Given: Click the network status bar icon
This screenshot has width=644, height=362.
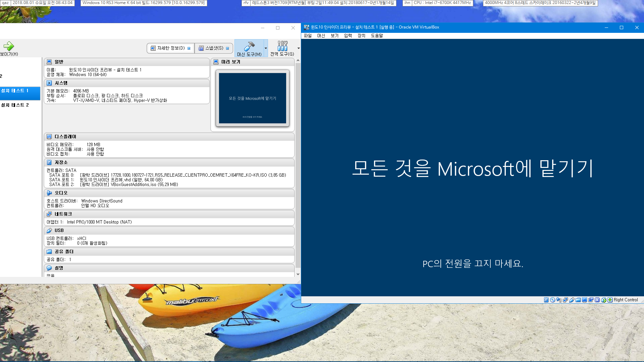Looking at the screenshot, I should point(565,300).
